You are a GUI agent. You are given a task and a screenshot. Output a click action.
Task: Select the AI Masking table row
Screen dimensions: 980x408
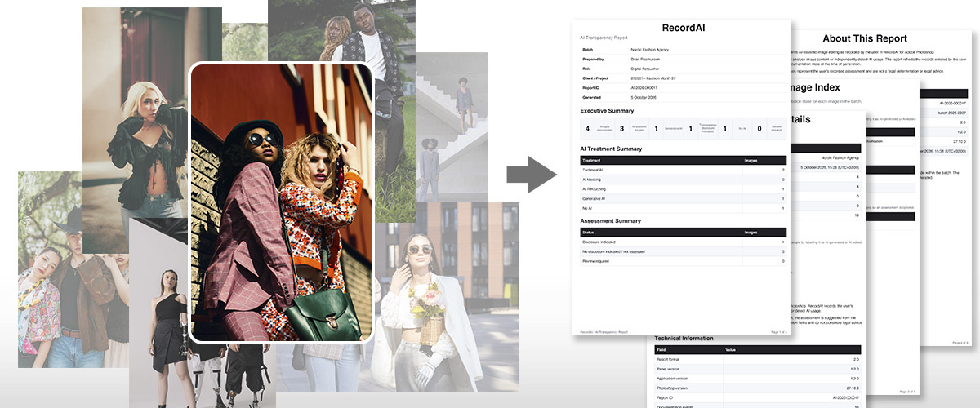click(684, 179)
